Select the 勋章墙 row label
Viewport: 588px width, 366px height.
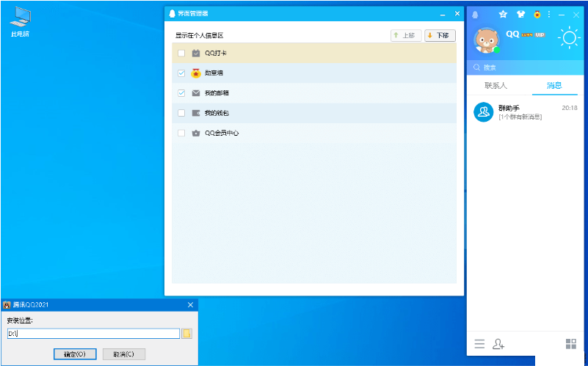pos(214,73)
